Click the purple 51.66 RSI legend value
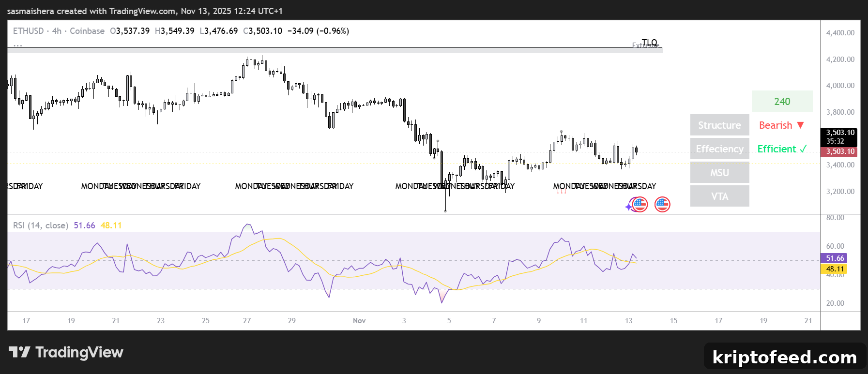 (84, 225)
